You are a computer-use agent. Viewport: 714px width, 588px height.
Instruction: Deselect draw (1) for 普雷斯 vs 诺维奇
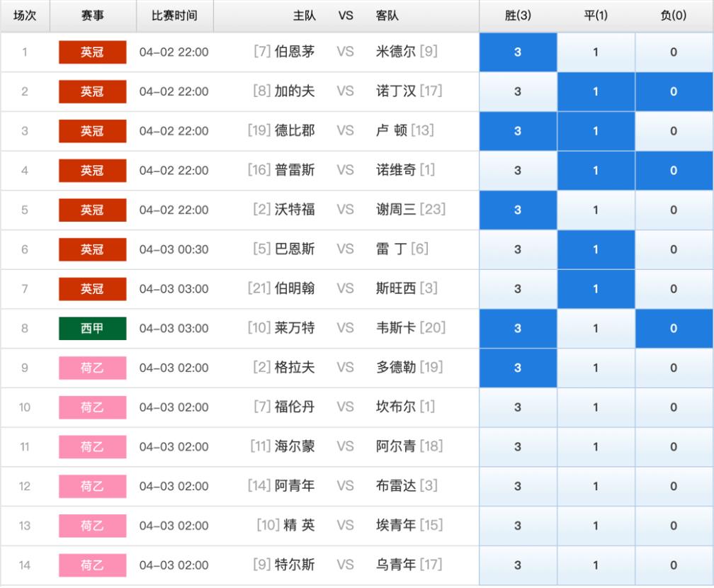[x=596, y=170]
